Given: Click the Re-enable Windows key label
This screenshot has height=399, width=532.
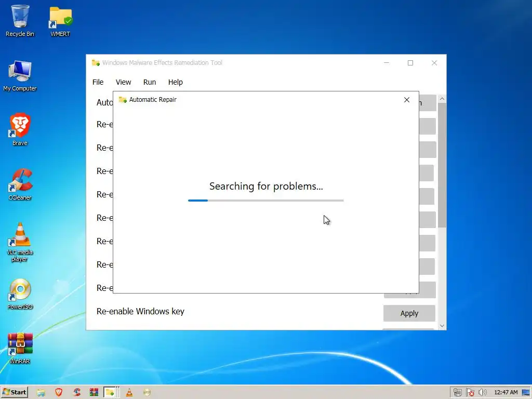Looking at the screenshot, I should coord(140,312).
